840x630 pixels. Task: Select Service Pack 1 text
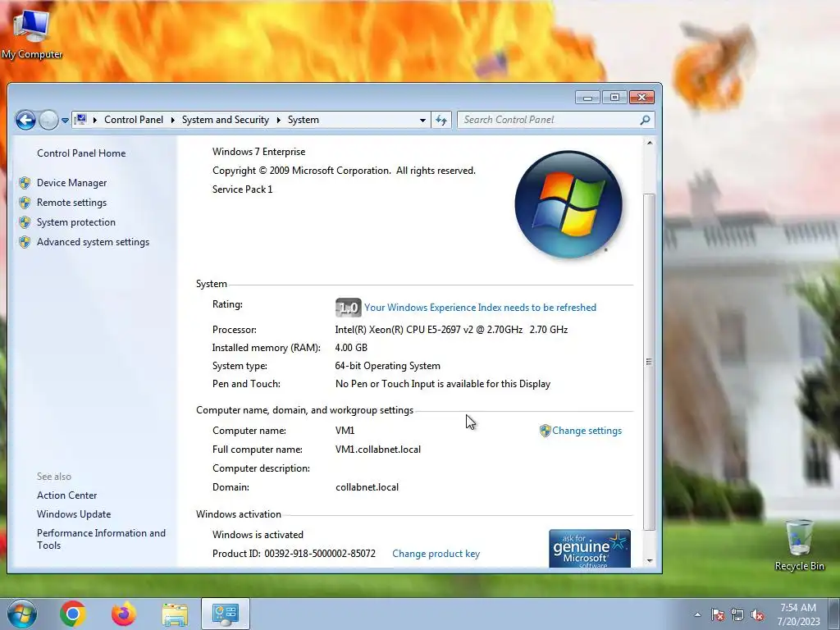(242, 189)
